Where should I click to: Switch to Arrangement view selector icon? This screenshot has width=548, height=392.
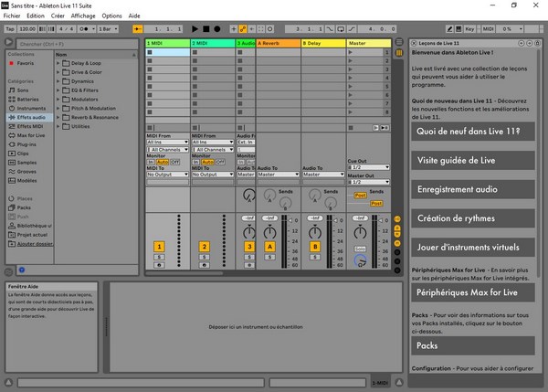399,42
